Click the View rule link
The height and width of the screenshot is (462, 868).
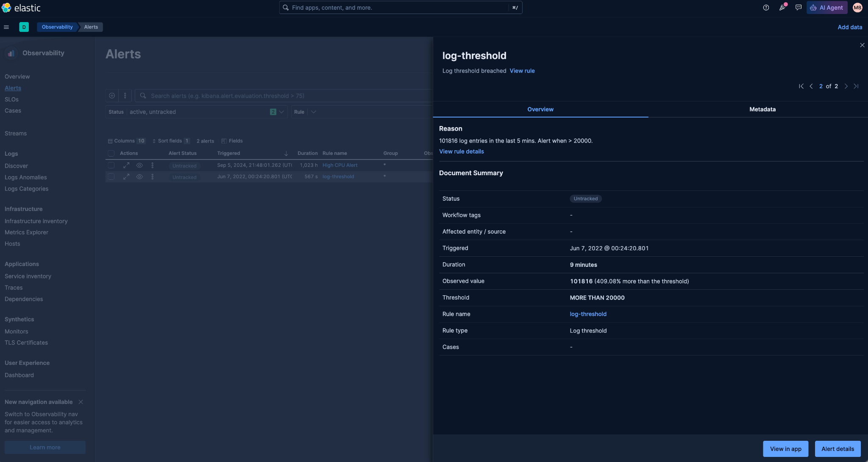pos(522,71)
